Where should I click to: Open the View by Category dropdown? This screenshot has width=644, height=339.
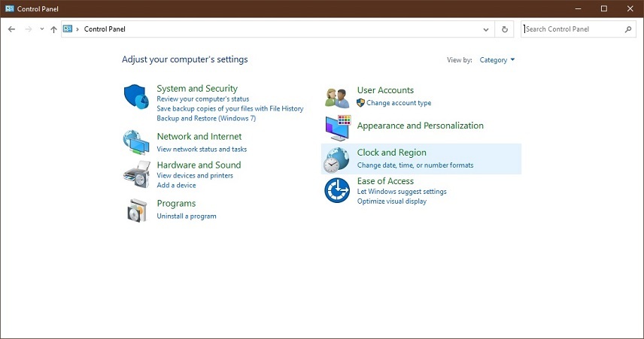pos(497,60)
